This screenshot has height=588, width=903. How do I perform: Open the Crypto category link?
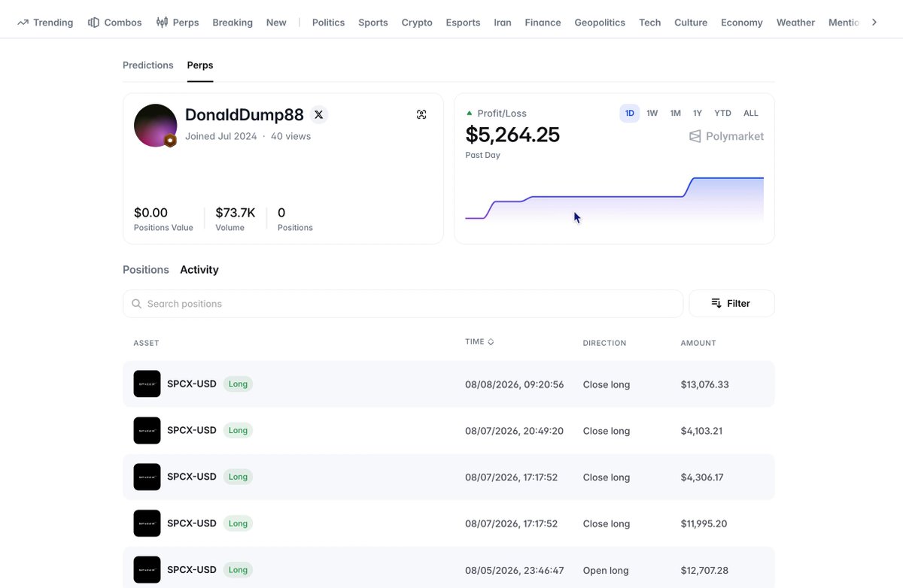(x=417, y=23)
